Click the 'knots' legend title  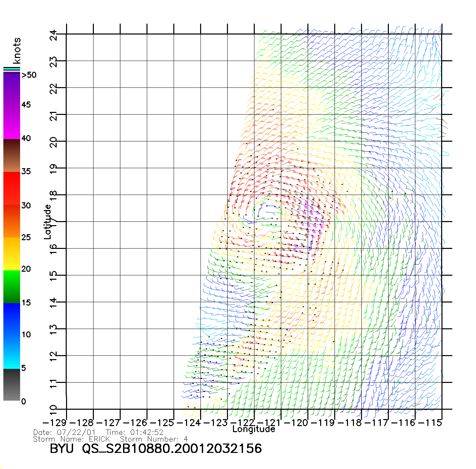coord(17,51)
